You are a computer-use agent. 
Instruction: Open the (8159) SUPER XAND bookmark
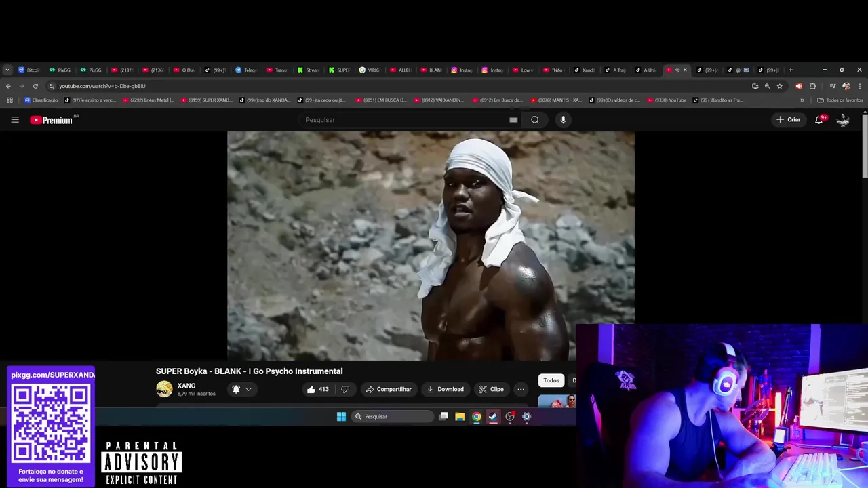207,100
